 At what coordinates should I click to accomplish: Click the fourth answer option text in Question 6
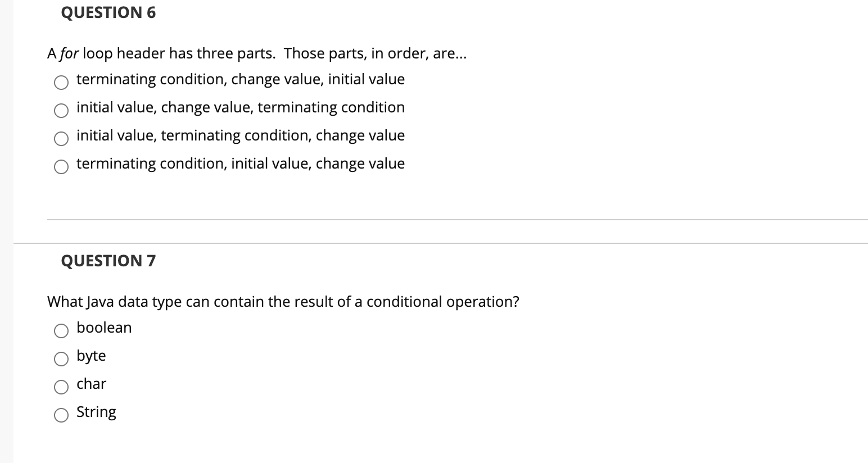[x=240, y=164]
